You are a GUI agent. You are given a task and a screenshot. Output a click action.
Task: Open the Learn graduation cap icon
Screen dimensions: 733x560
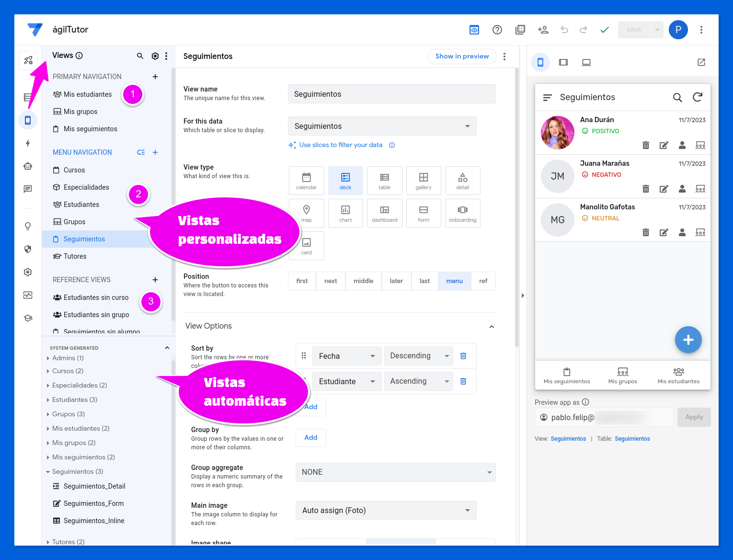click(x=28, y=318)
